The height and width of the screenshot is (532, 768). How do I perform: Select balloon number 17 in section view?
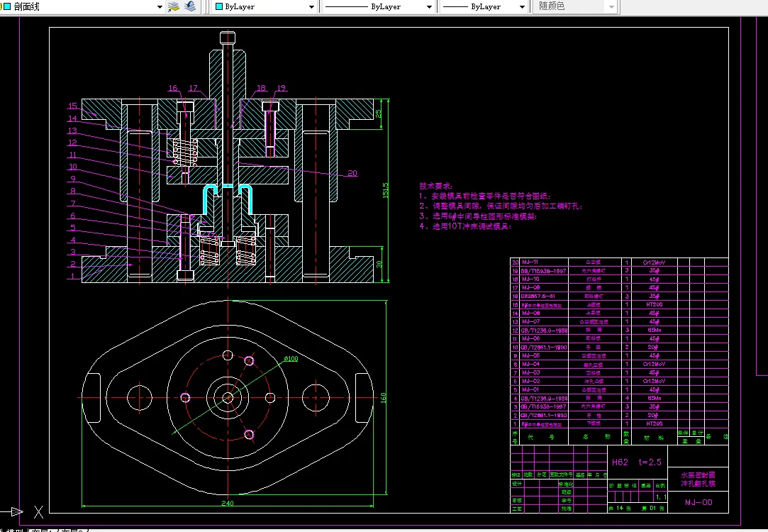[x=193, y=88]
